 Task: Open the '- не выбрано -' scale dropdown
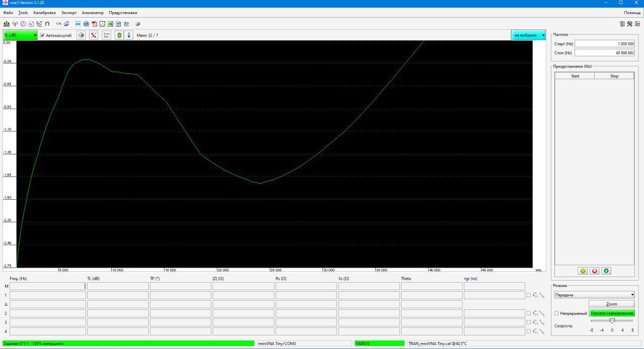[528, 35]
